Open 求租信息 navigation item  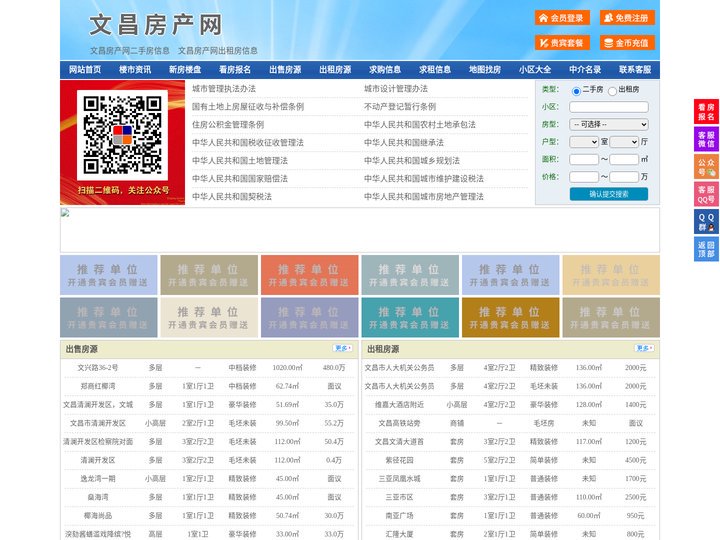click(x=435, y=70)
